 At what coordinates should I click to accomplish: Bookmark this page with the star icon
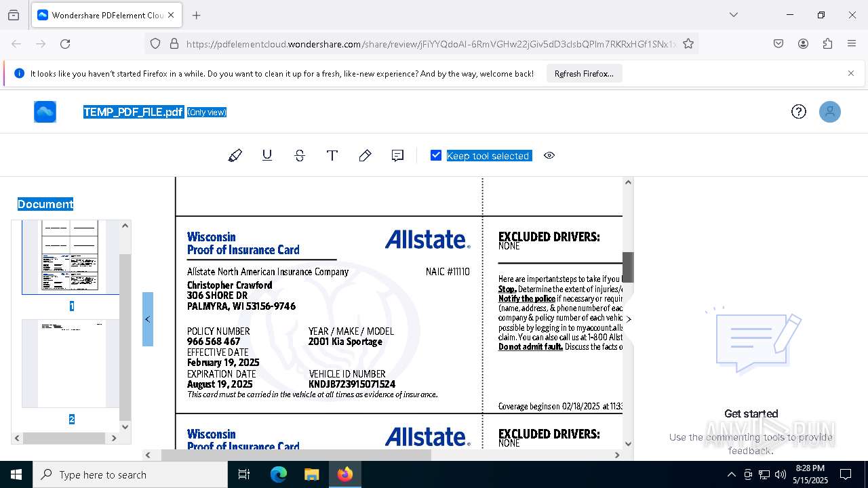click(x=688, y=43)
